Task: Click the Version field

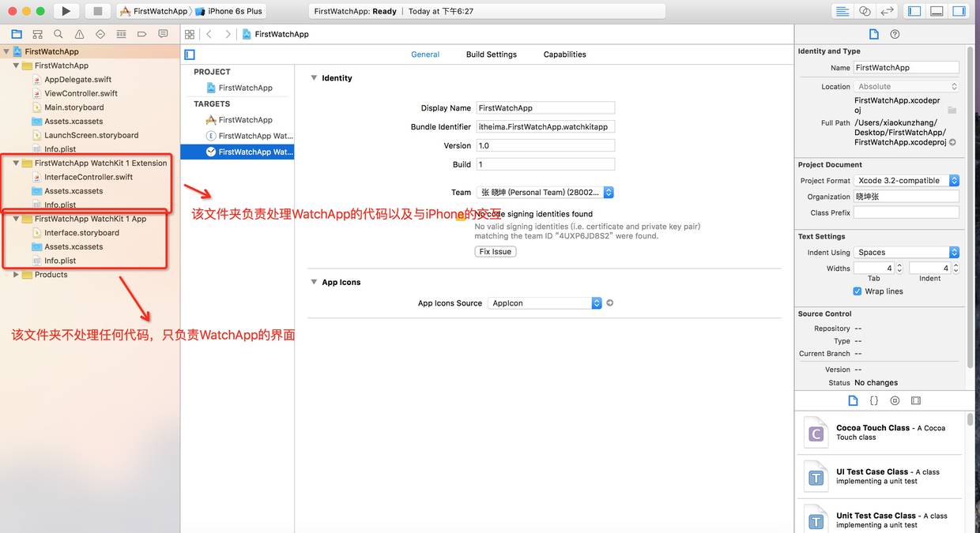Action: click(x=545, y=146)
